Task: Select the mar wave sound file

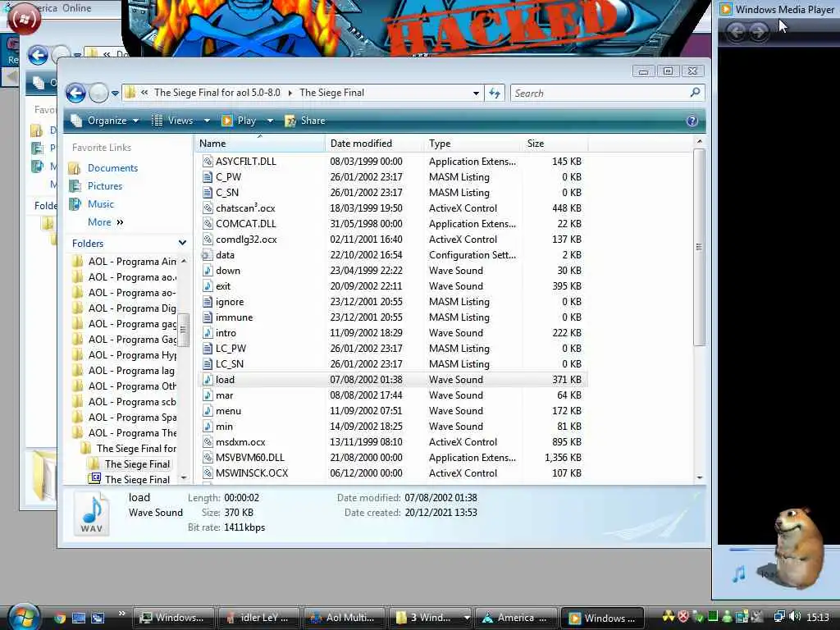Action: [x=225, y=395]
